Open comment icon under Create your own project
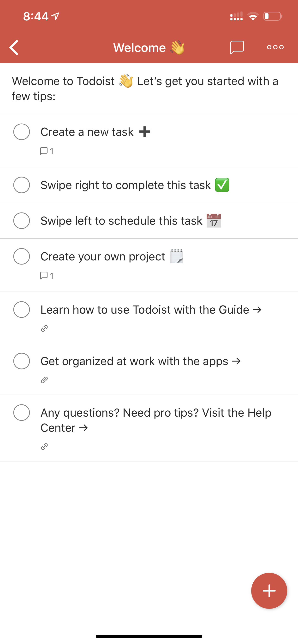The width and height of the screenshot is (298, 644). (x=47, y=276)
